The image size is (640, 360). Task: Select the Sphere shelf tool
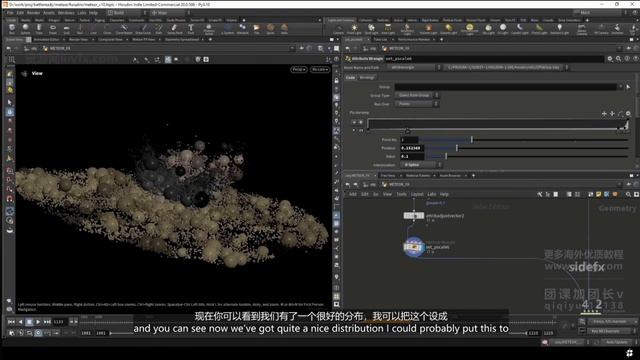25,29
